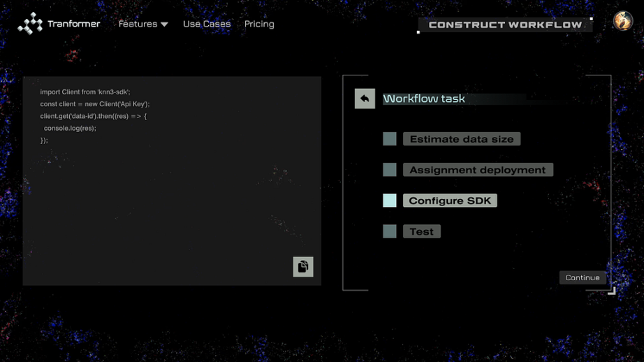This screenshot has height=362, width=644.
Task: Select the Test task label
Action: (x=422, y=231)
